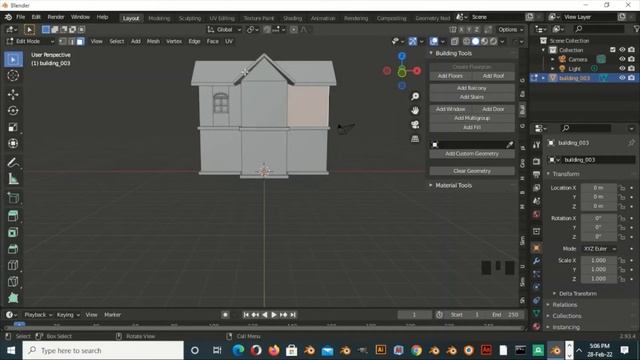Enable face select mode

pos(80,41)
